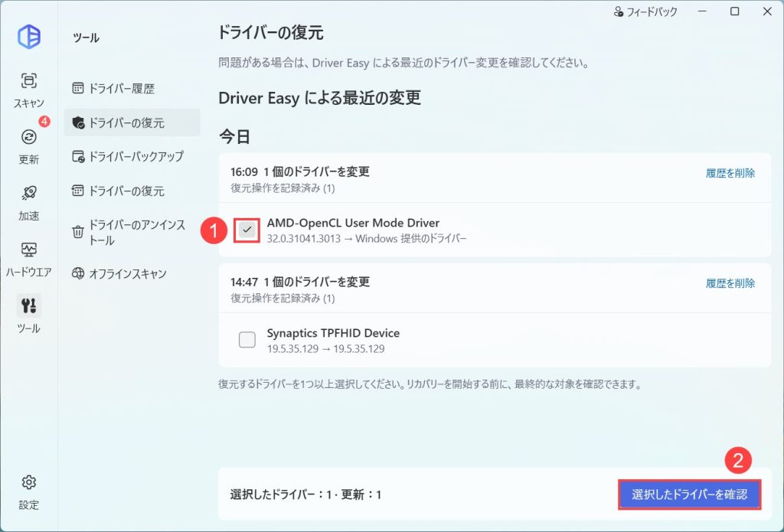Click 選択したドライバー：1 status text

[281, 494]
